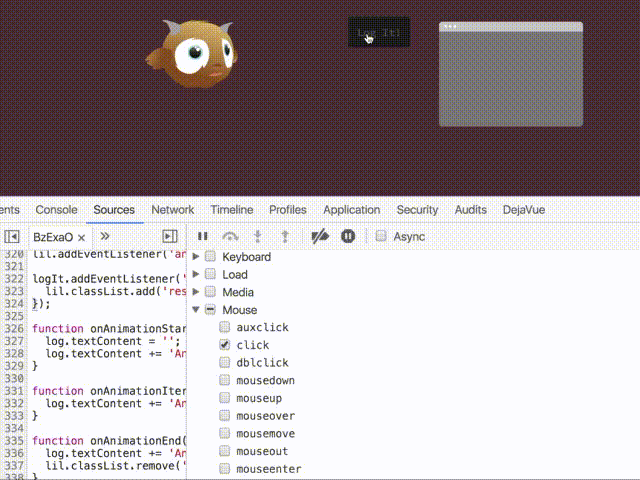Step into next function call
The width and height of the screenshot is (640, 480).
[x=258, y=237]
